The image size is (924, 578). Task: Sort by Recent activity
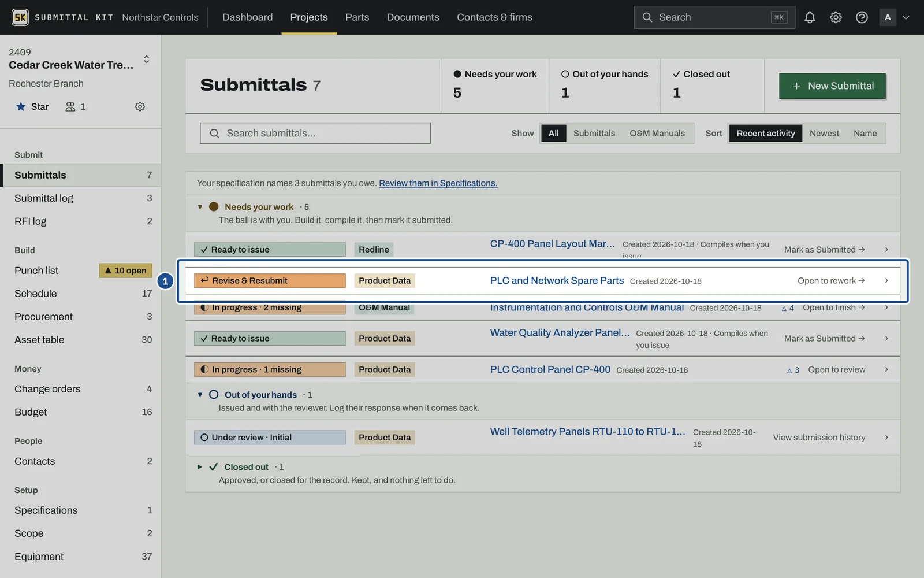coord(766,134)
